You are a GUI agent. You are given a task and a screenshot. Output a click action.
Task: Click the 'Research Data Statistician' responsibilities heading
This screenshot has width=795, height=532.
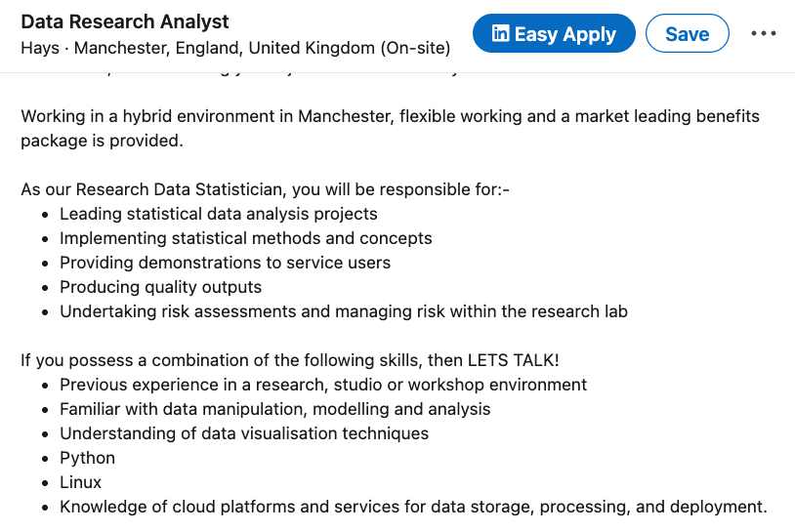click(266, 189)
